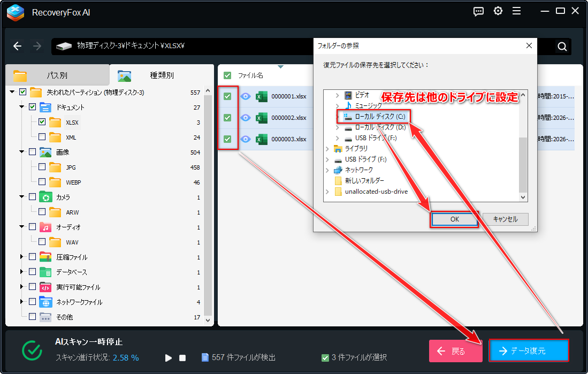Uncheck the 0000003.xlsx checkbox
Screen dimensions: 588x374
point(227,139)
